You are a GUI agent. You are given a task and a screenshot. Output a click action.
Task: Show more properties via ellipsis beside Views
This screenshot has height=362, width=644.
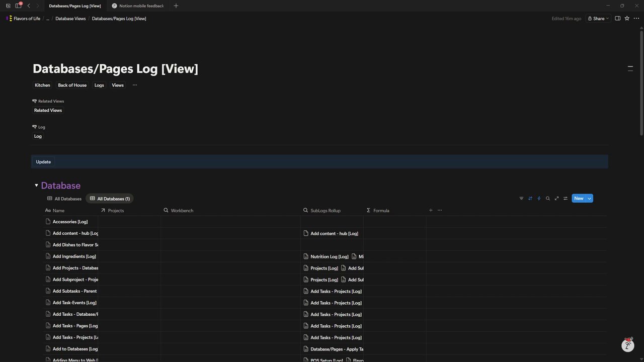pos(134,85)
